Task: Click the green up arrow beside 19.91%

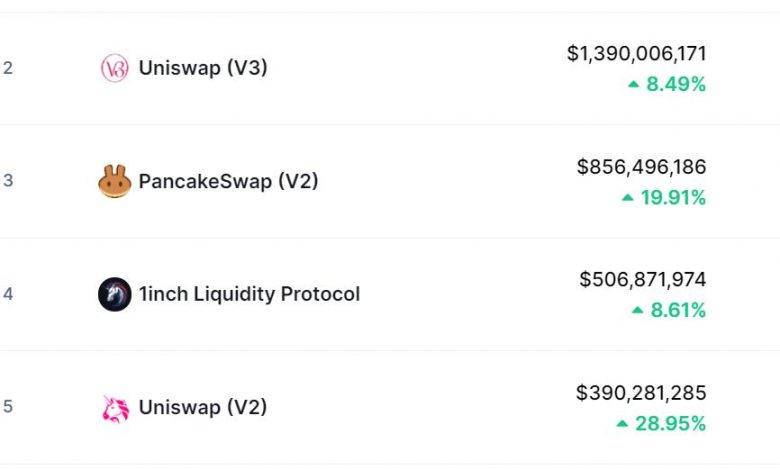Action: (x=627, y=198)
